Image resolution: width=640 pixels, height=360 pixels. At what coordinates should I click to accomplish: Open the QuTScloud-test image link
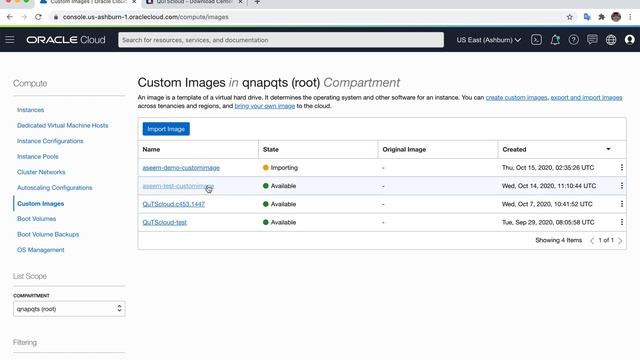tap(164, 222)
